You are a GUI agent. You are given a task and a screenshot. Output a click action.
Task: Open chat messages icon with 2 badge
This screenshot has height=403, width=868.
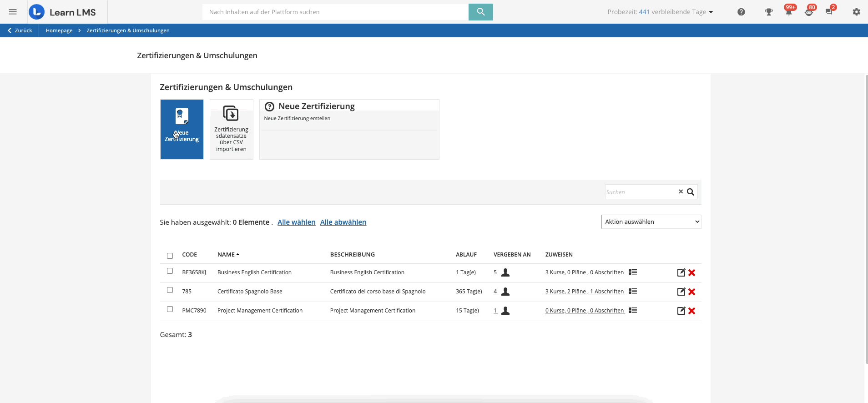click(829, 11)
